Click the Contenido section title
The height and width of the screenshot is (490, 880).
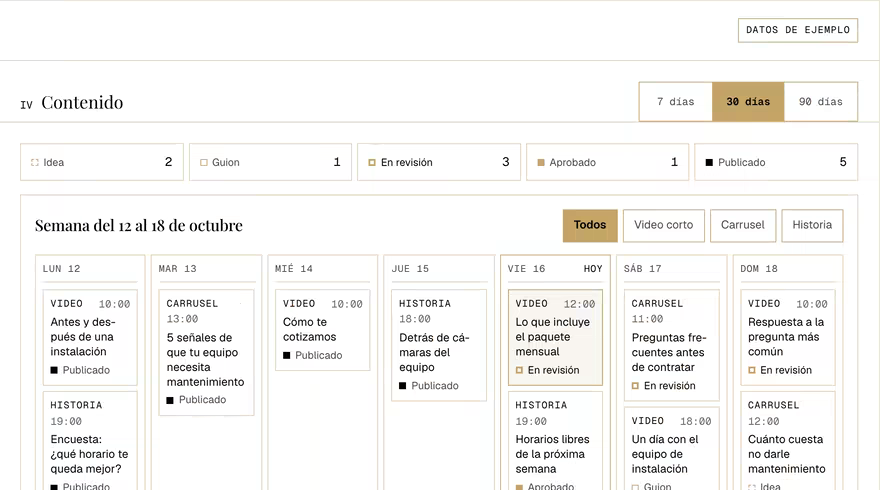(x=82, y=103)
